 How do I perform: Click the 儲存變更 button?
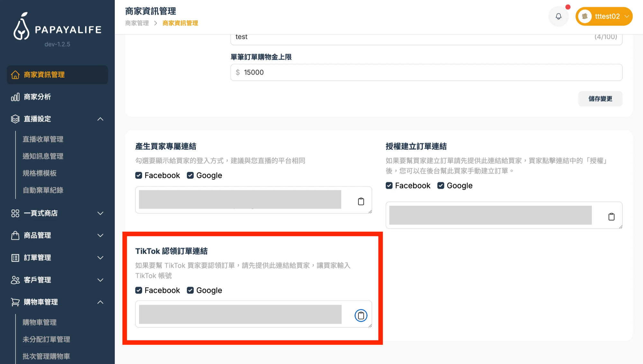[600, 99]
